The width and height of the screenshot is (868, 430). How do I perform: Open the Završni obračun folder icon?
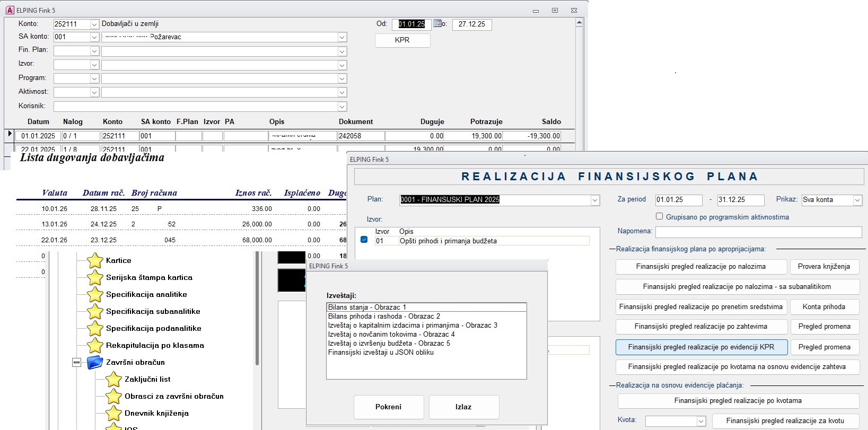point(95,362)
